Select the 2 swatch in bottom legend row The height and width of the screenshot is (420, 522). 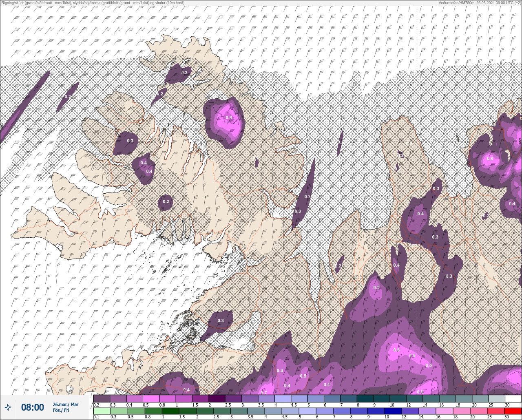[x=205, y=411]
